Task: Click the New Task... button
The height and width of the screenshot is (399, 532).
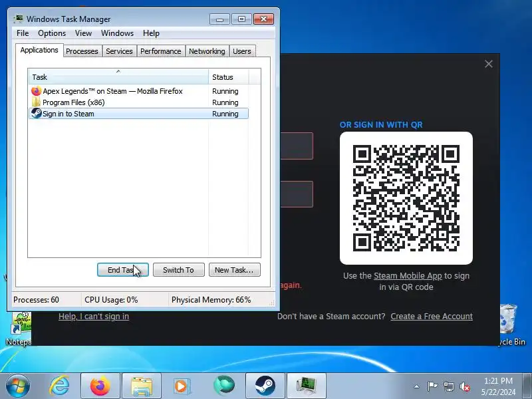Action: coord(235,270)
